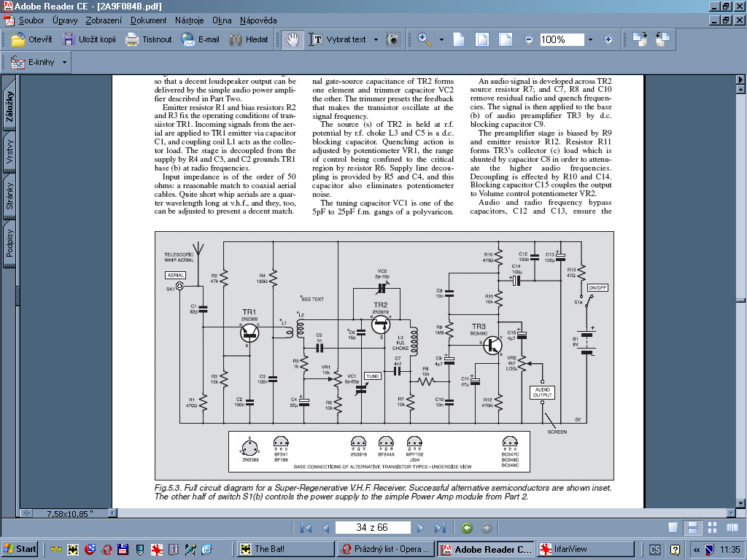This screenshot has width=747, height=560.
Task: Open Úpravy menu
Action: click(x=65, y=20)
